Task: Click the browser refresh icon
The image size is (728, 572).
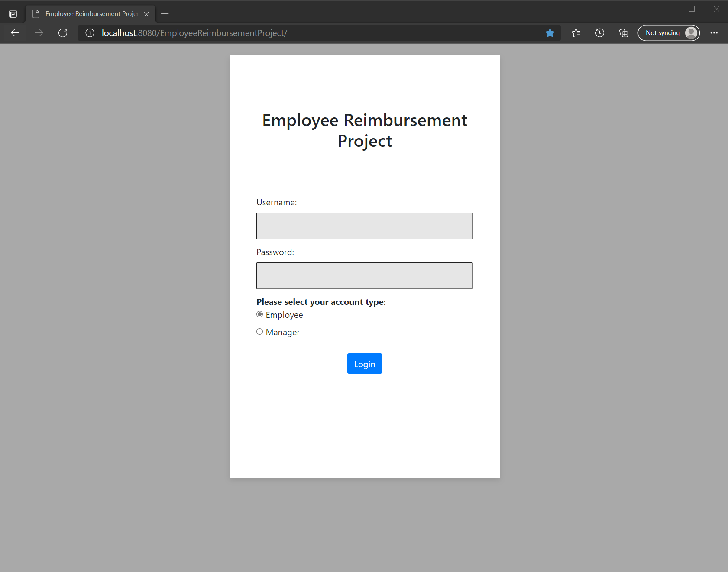Action: [x=63, y=33]
